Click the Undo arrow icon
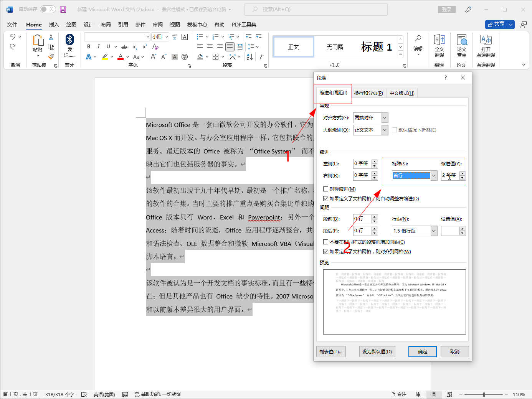This screenshot has width=532, height=399. [13, 36]
